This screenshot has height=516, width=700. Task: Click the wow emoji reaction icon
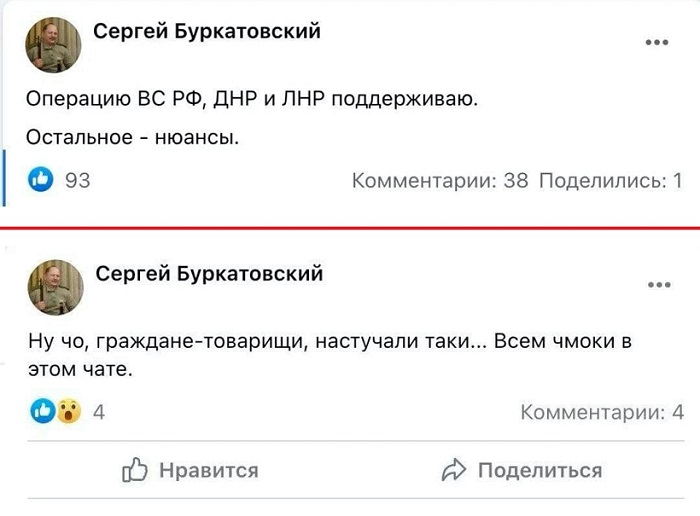tap(68, 411)
